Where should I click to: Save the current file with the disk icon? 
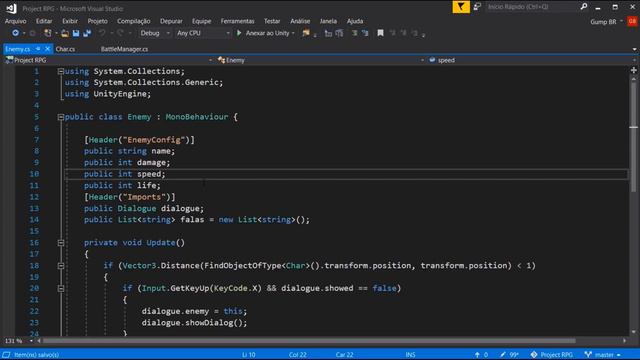click(x=76, y=33)
